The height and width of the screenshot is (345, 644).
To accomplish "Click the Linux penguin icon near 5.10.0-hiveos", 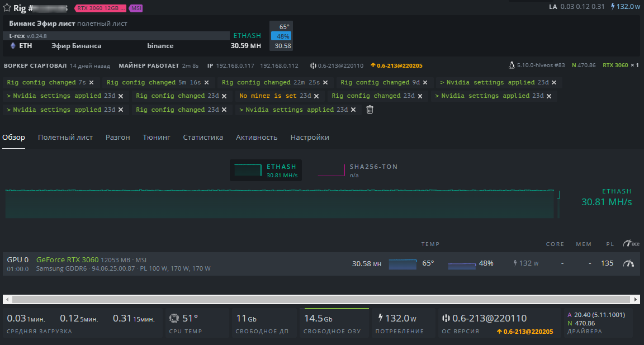I will click(512, 65).
